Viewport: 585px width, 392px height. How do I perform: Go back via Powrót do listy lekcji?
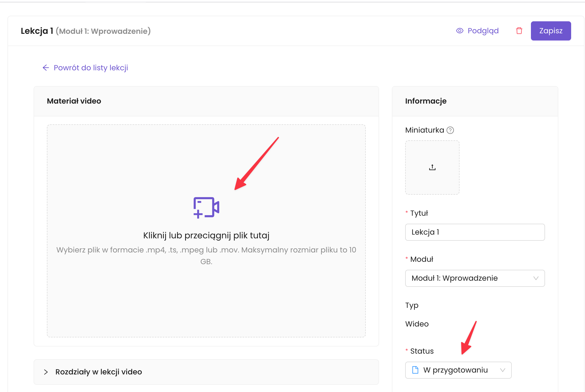[91, 68]
